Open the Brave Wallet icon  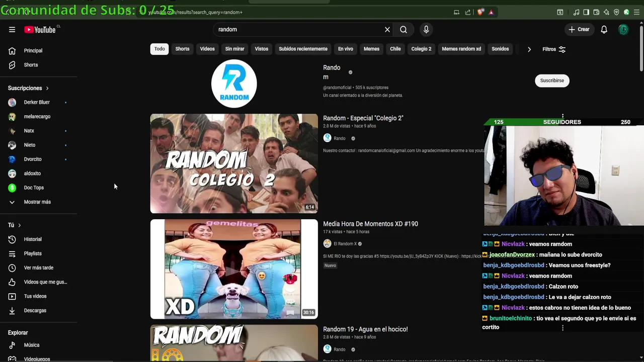596,12
